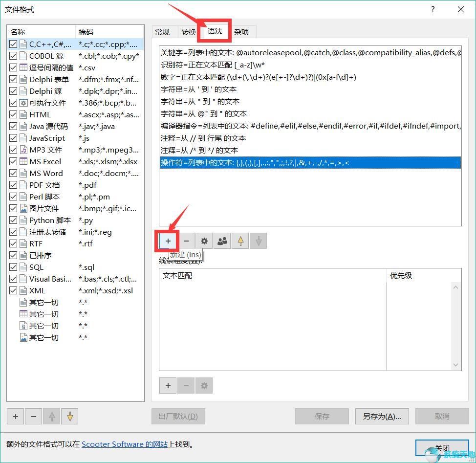Click the SQL document icon
Screen dimensions: 476x463
pos(23,267)
